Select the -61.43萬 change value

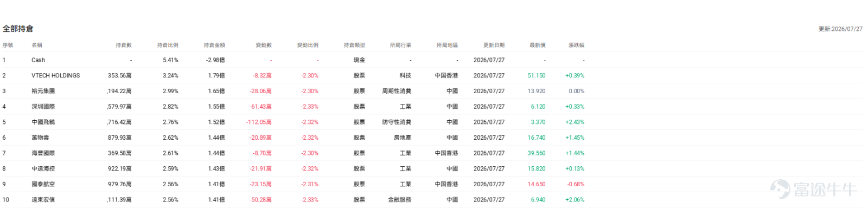(260, 107)
